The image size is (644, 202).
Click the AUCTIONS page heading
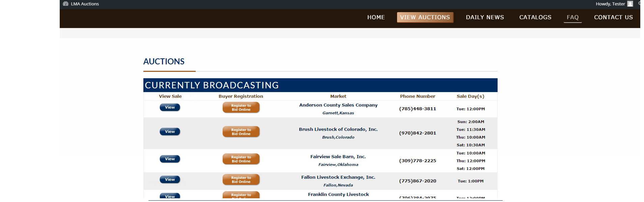(164, 61)
